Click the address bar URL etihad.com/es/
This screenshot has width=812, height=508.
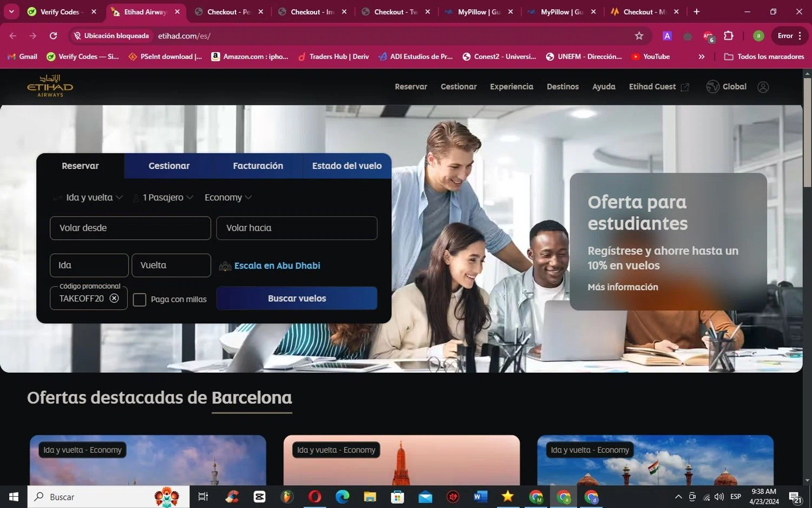coord(184,36)
